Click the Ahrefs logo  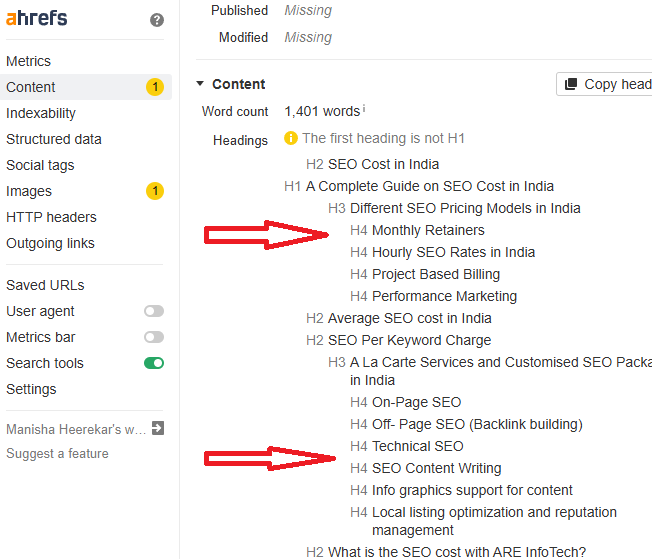37,18
